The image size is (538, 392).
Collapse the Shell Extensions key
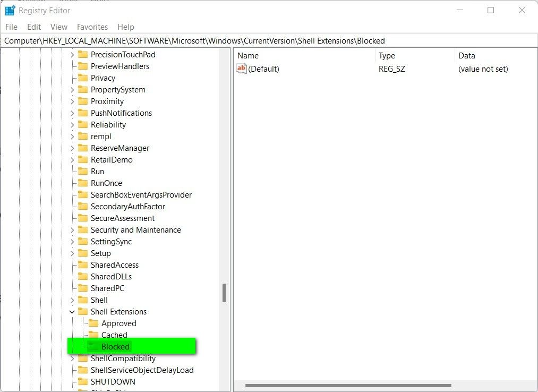(x=72, y=312)
